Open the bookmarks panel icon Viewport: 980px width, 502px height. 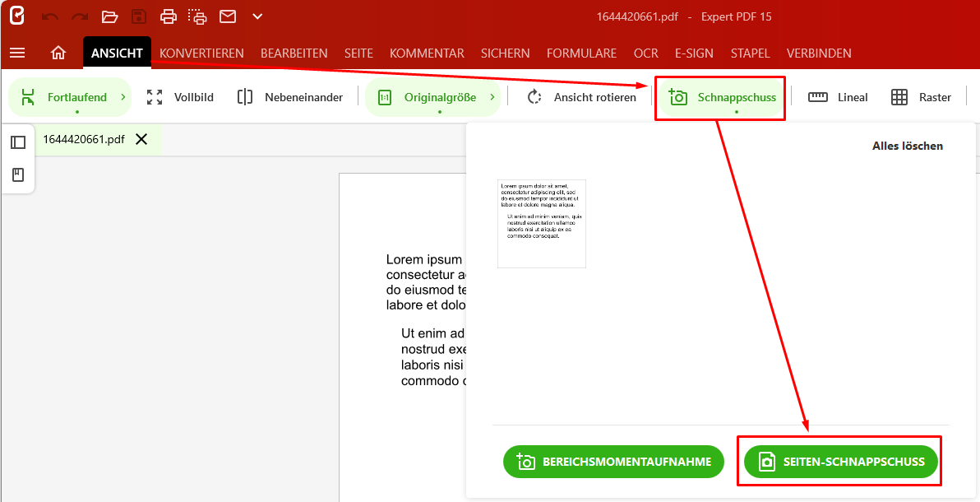point(18,174)
